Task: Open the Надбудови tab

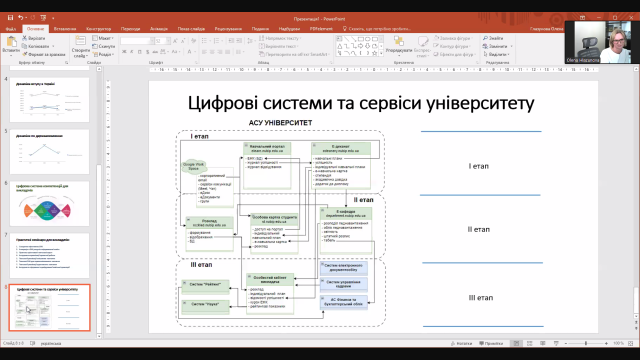Action: tap(289, 29)
